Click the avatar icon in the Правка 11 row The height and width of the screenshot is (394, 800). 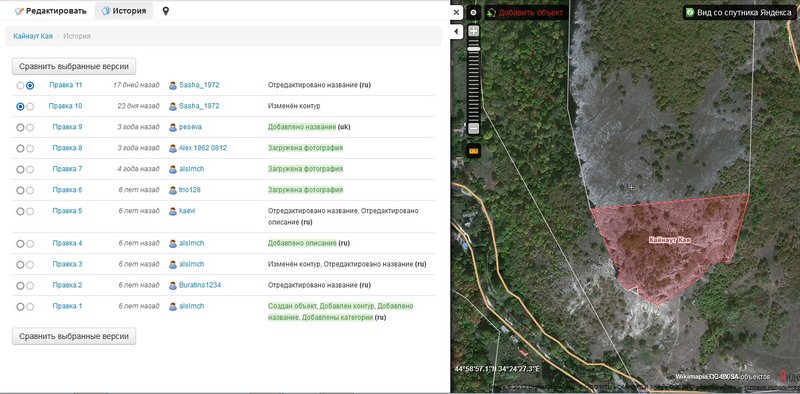[173, 86]
